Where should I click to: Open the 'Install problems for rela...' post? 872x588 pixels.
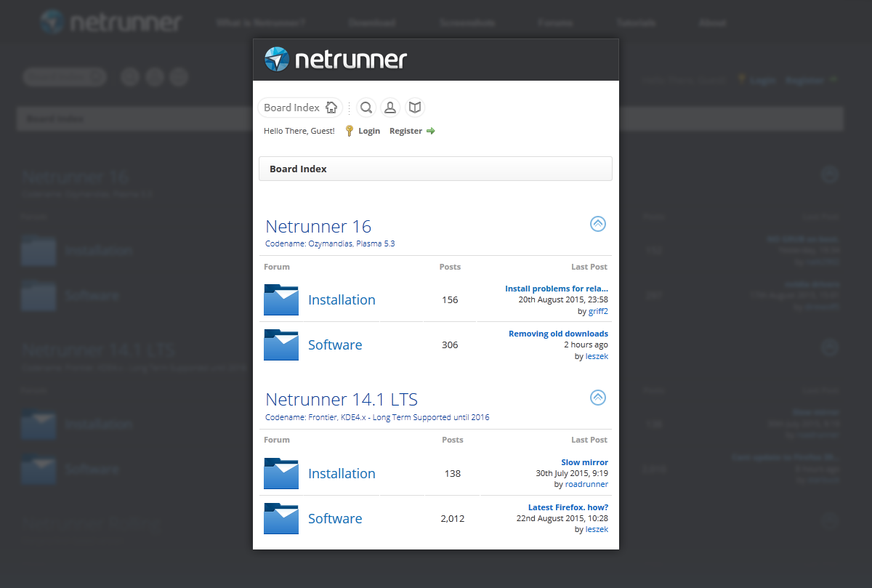tap(557, 289)
